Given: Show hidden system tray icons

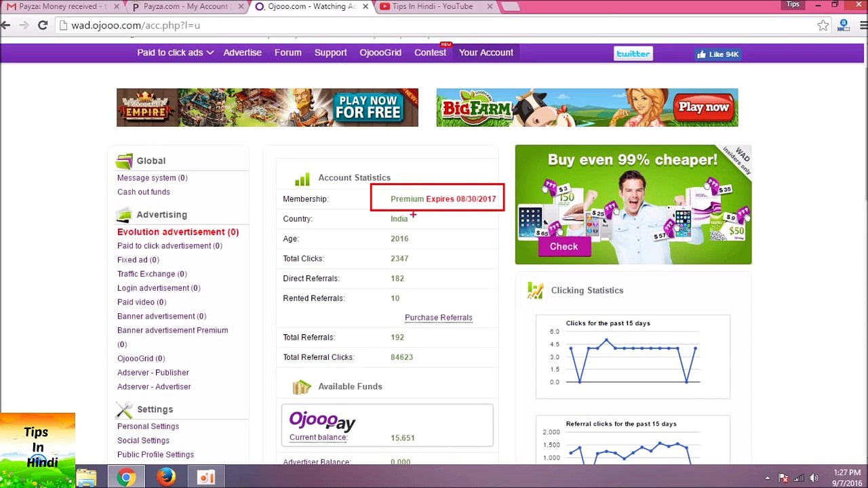Looking at the screenshot, I should click(768, 477).
